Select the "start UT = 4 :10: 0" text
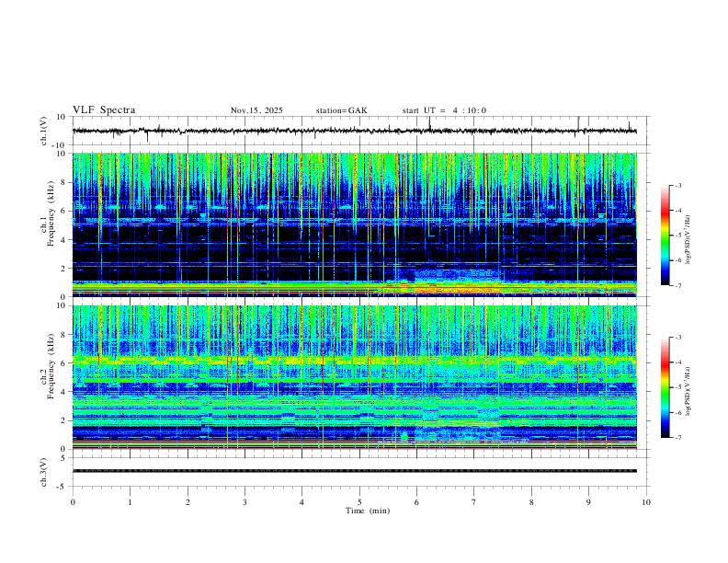 (x=444, y=110)
